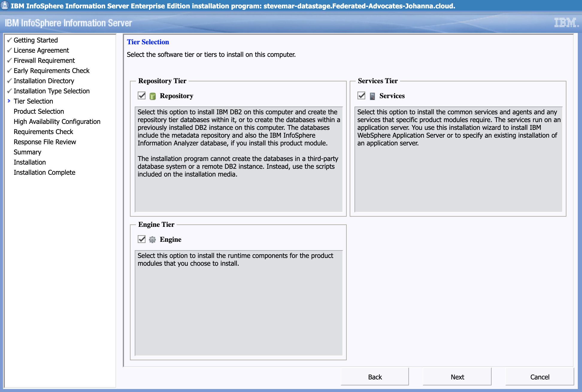Click the Services Tier group title

[378, 81]
